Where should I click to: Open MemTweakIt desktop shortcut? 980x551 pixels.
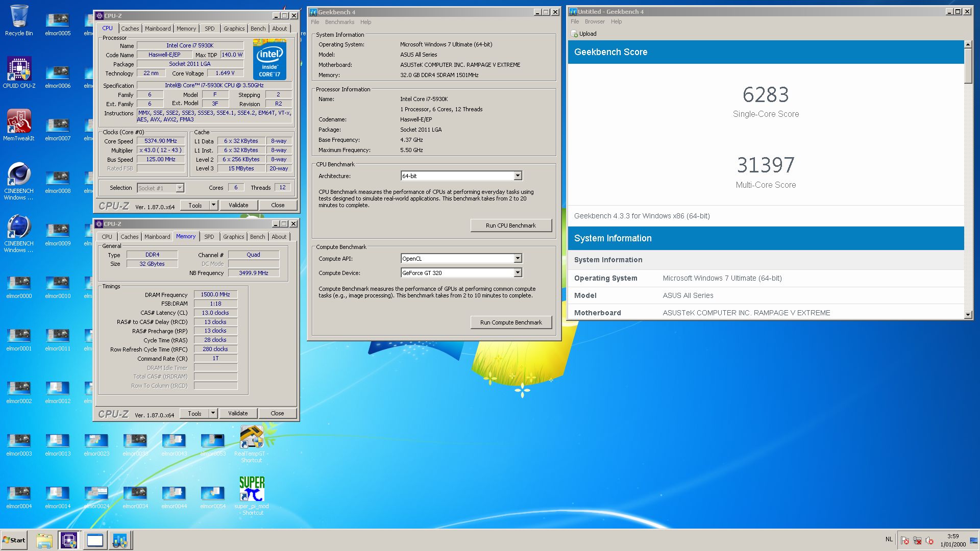19,125
